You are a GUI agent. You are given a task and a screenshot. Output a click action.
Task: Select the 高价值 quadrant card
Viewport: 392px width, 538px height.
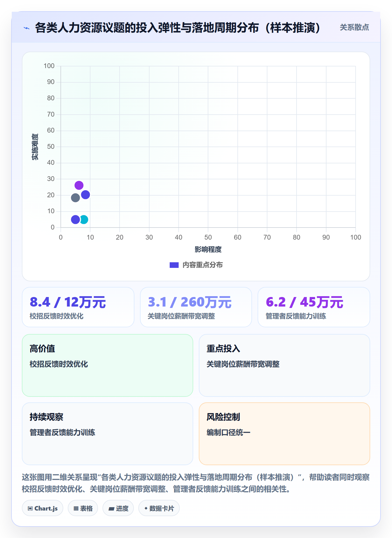tap(108, 365)
